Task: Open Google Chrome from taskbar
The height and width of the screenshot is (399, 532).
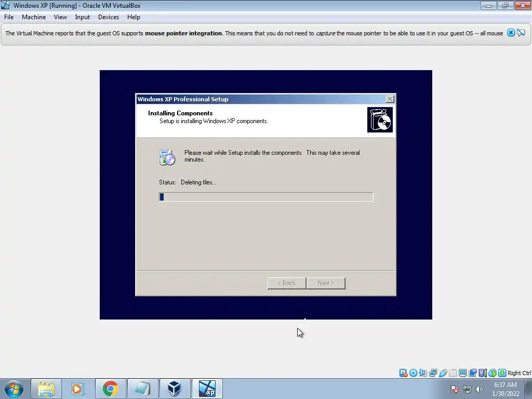Action: click(x=110, y=389)
